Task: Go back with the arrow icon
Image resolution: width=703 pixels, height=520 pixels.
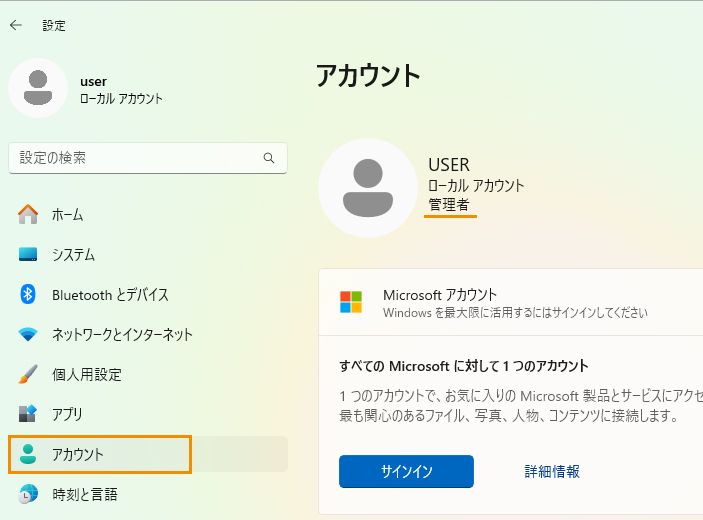Action: tap(16, 25)
